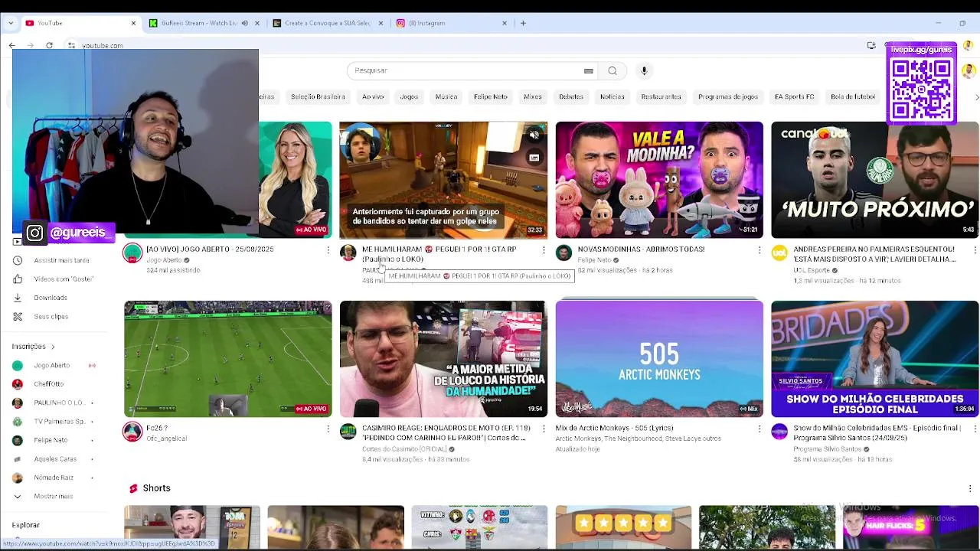980x551 pixels.
Task: Open options menu for Arctic Monkeys mix
Action: point(759,429)
